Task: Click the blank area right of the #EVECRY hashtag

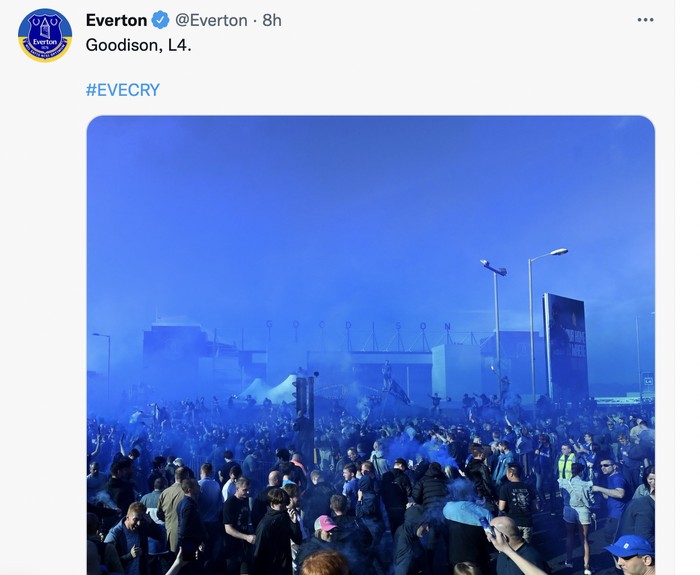Action: click(x=400, y=89)
